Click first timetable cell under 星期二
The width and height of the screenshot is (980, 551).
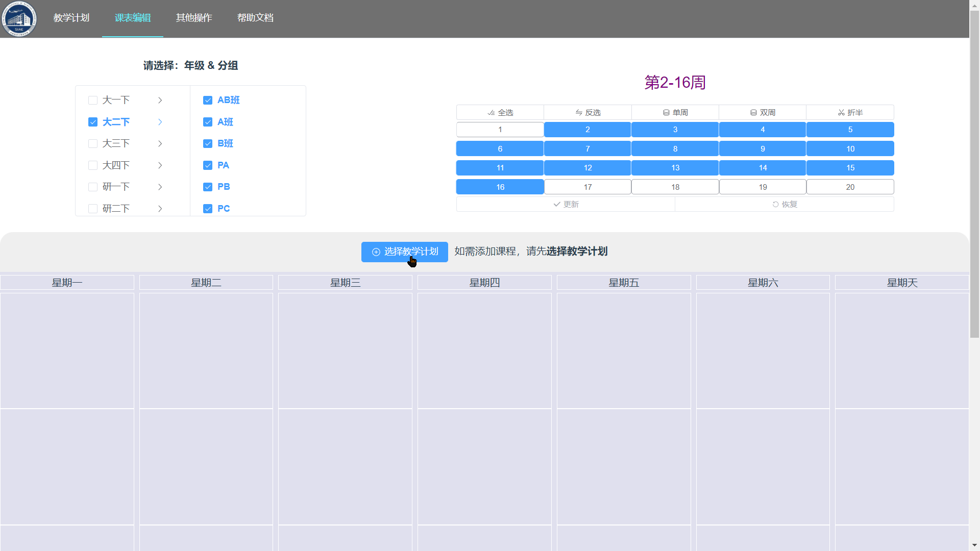point(206,351)
